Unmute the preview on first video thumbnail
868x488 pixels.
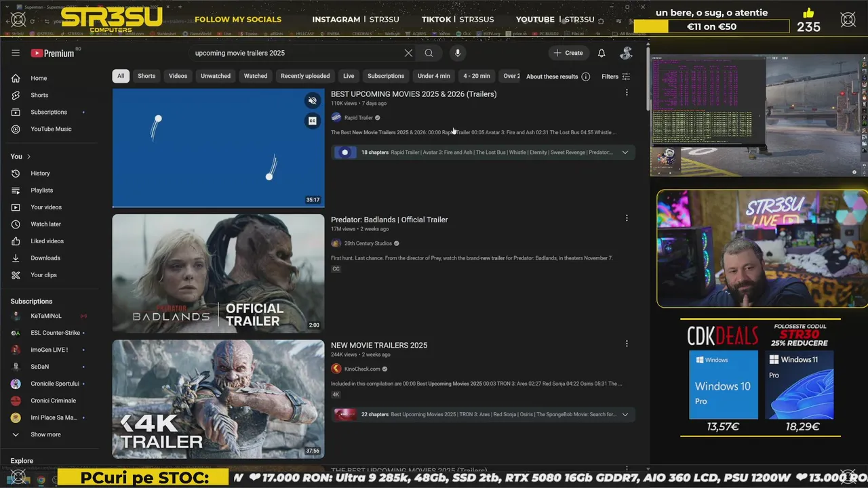[x=313, y=101]
